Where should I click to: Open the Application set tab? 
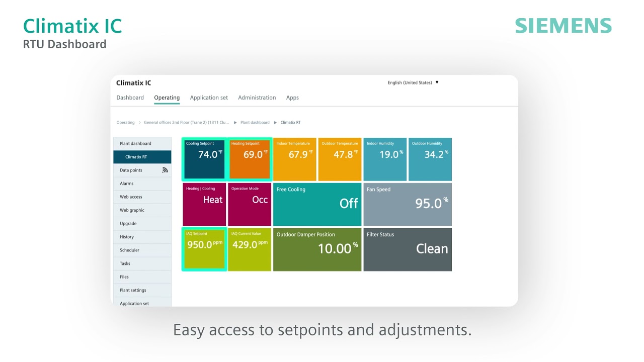(x=209, y=98)
